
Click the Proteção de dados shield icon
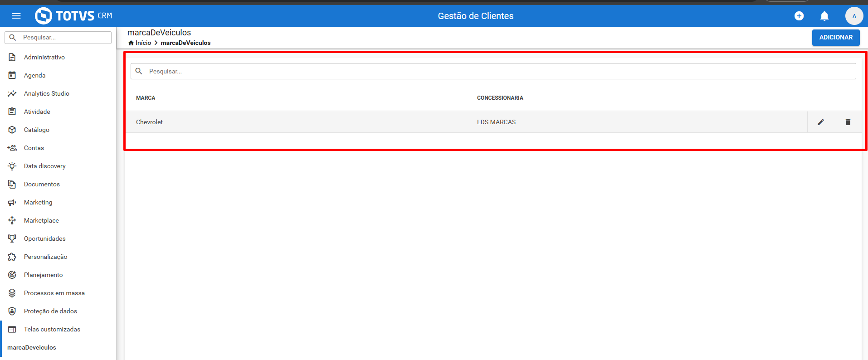point(12,311)
